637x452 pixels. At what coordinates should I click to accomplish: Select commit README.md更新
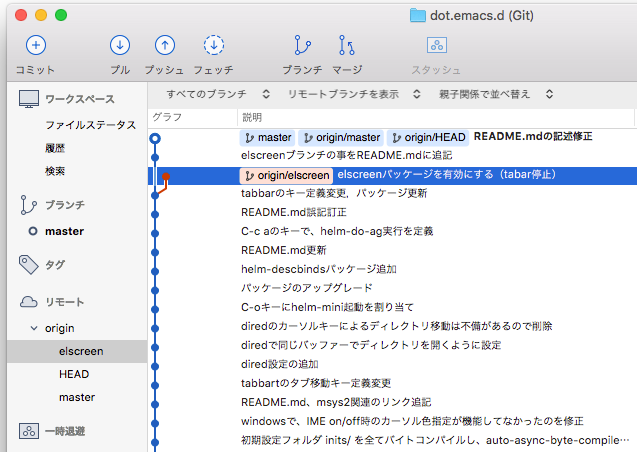284,251
